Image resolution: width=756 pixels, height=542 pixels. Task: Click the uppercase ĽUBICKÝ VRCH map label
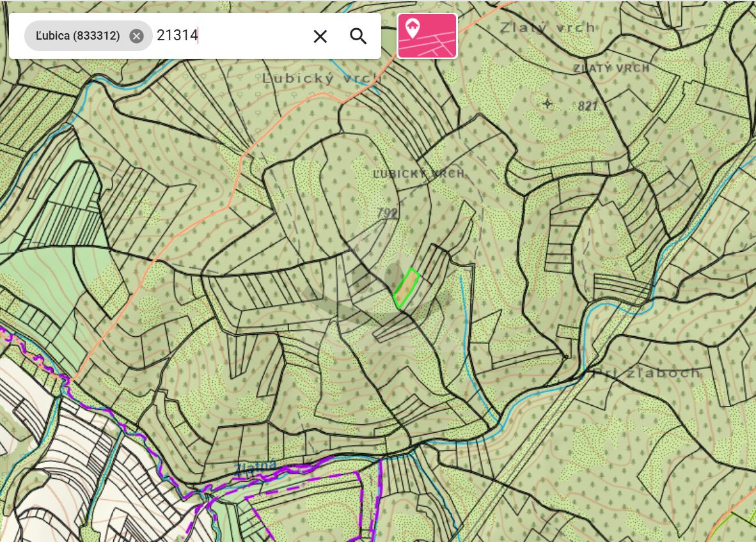(x=418, y=174)
